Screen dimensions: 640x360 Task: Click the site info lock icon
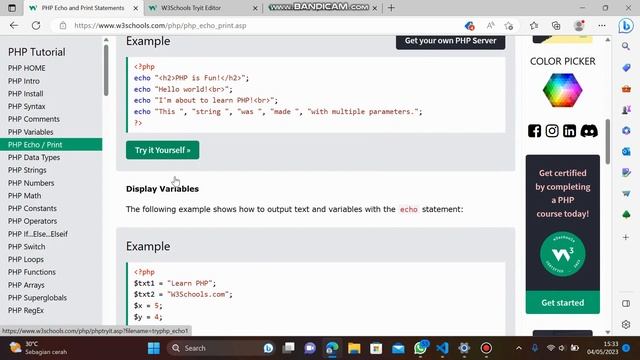tap(63, 25)
